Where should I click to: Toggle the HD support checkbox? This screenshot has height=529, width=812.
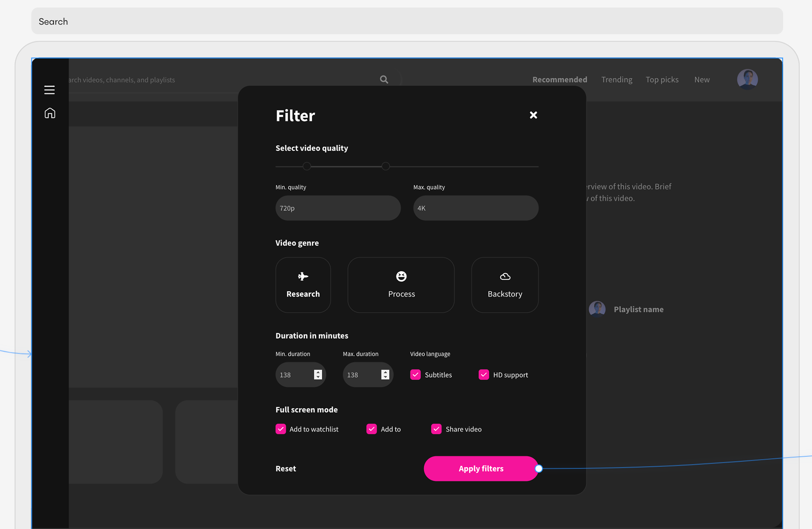coord(484,375)
